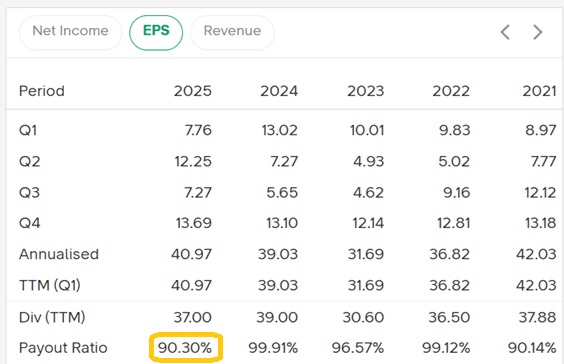
Task: Select Div (TTM) 2021 value 37.88
Action: (538, 317)
